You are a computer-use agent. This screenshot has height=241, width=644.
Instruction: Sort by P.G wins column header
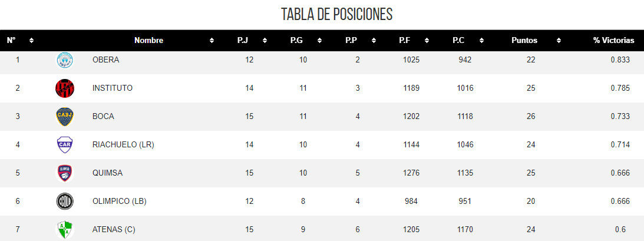click(x=296, y=41)
